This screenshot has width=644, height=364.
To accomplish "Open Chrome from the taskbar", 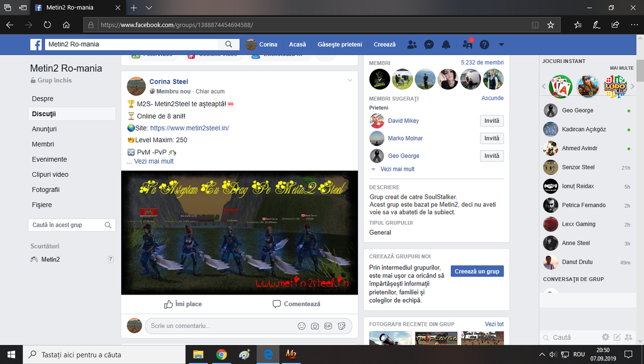I will [221, 354].
